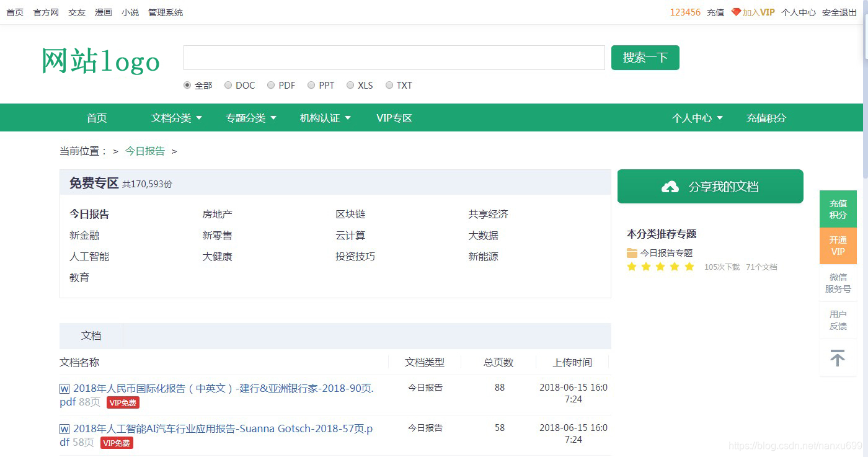Screen dimensions: 868x457
Task: Select the 大健康 category
Action: (x=217, y=256)
